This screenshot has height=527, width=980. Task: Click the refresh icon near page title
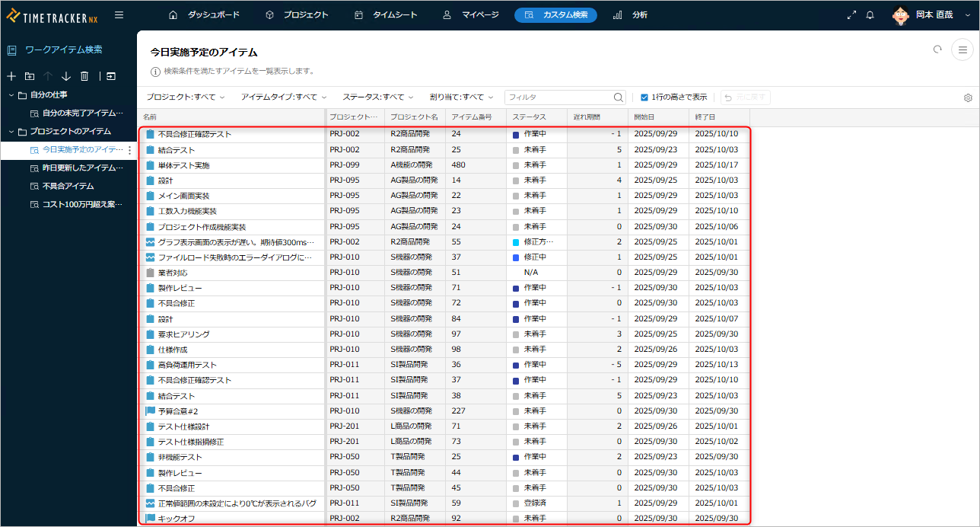click(x=937, y=50)
